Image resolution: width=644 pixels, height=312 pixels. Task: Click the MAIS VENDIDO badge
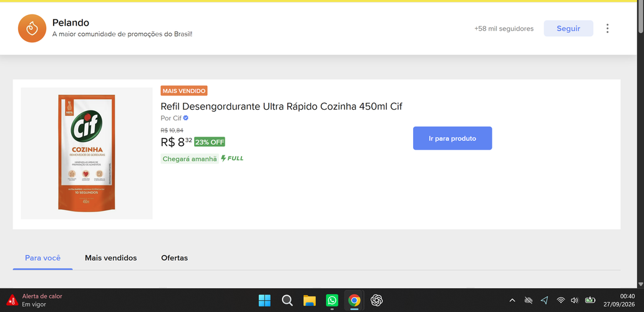tap(184, 90)
